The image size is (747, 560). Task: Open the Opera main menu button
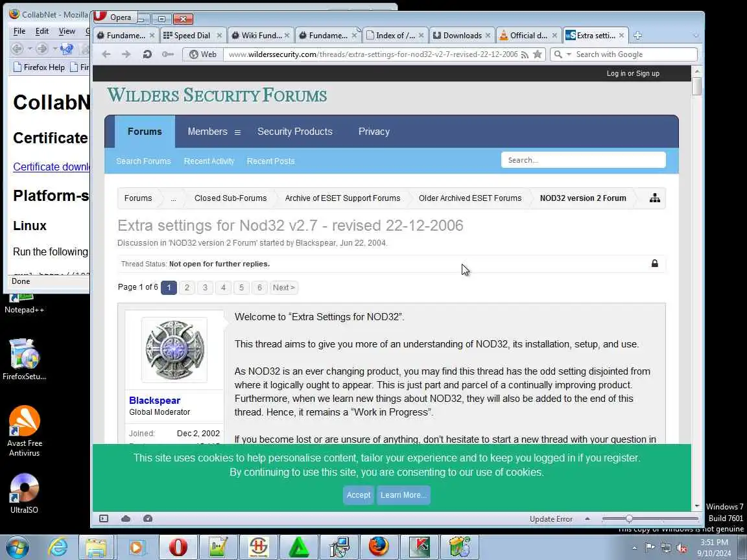coord(114,17)
